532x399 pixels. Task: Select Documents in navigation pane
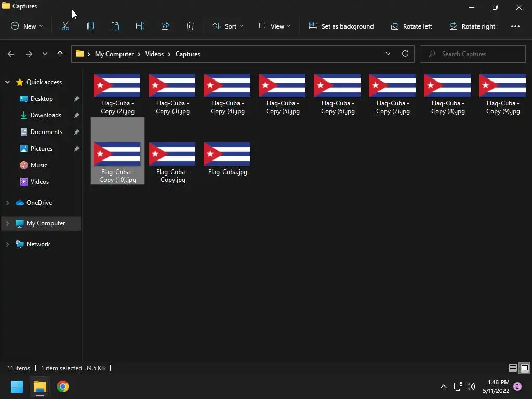click(x=46, y=132)
